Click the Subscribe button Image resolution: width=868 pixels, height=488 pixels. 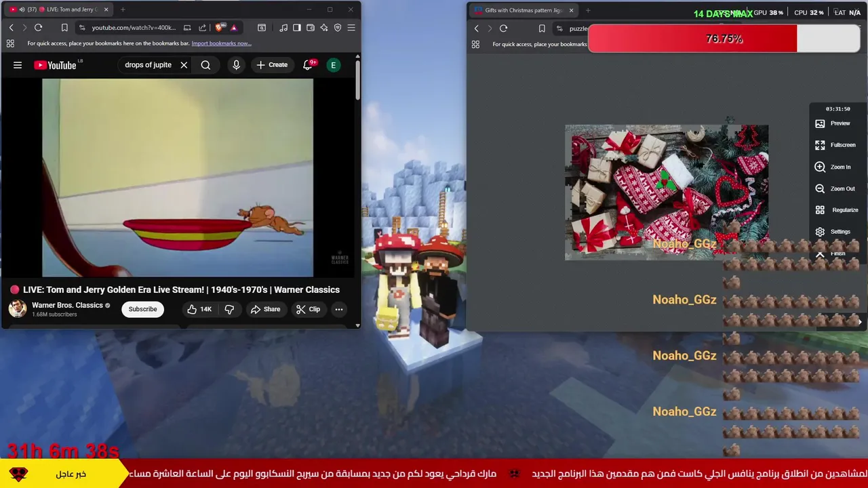[x=142, y=309]
